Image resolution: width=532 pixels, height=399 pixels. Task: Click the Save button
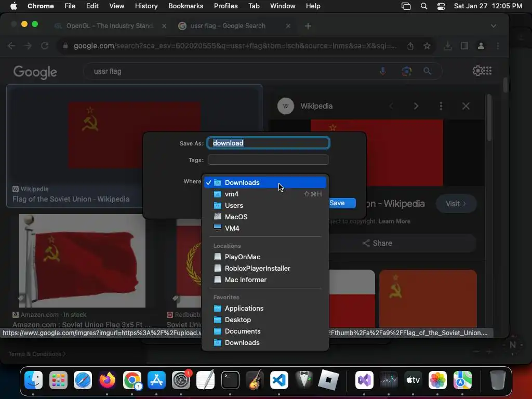click(342, 203)
